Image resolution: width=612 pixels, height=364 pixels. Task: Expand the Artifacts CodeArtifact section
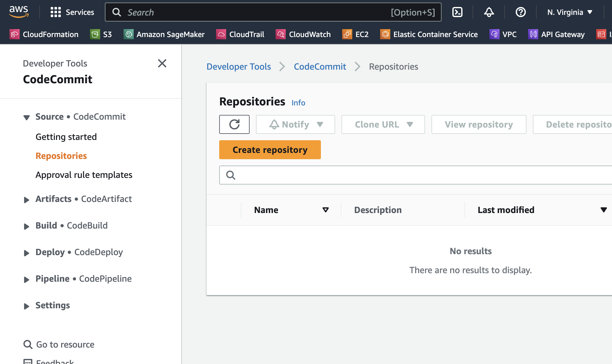(27, 200)
